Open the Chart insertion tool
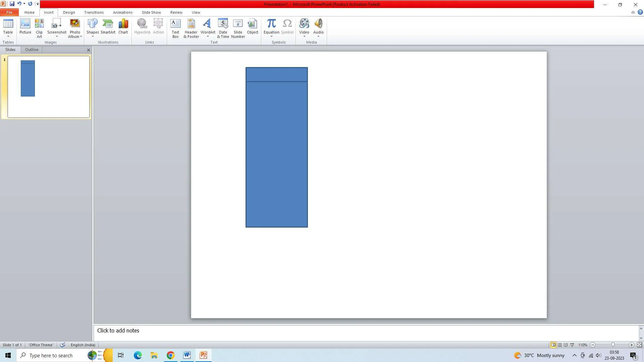The height and width of the screenshot is (362, 644). pyautogui.click(x=123, y=26)
